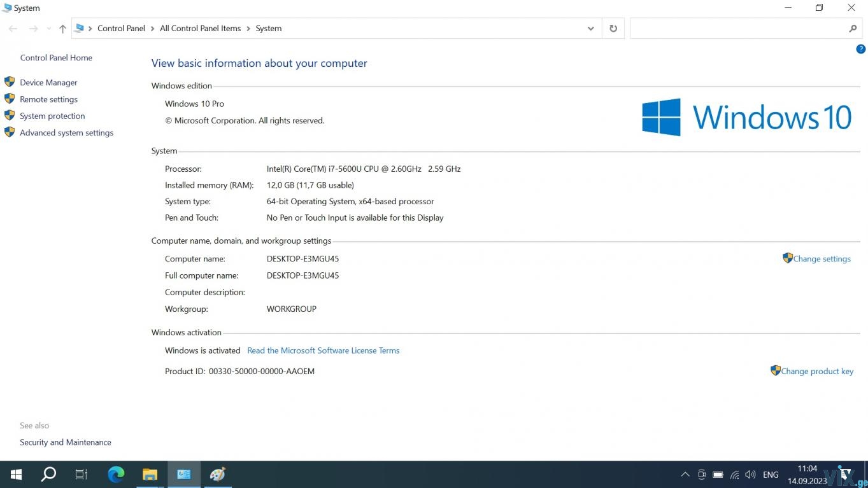Click the 64-bit Operating System value

(350, 202)
